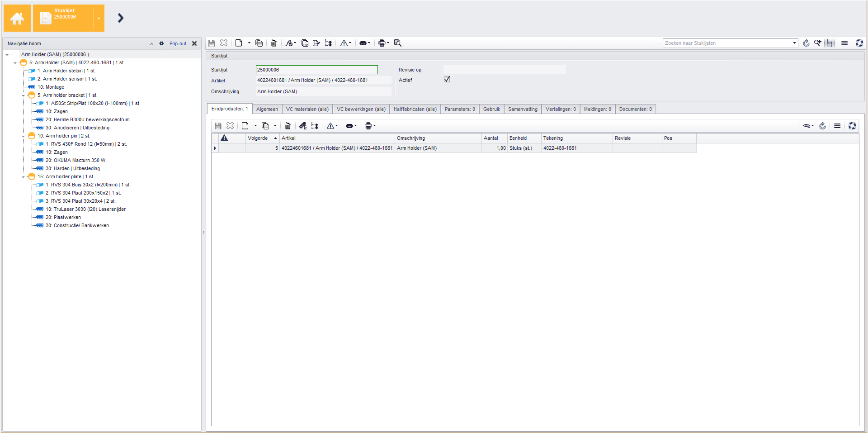Open the eye view options in Eindproducten toolbar

pos(808,126)
